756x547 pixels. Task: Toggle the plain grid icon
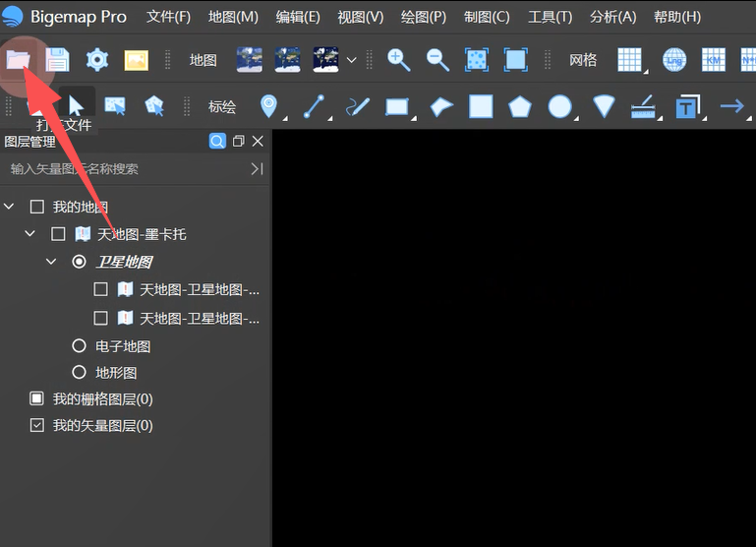[x=630, y=60]
